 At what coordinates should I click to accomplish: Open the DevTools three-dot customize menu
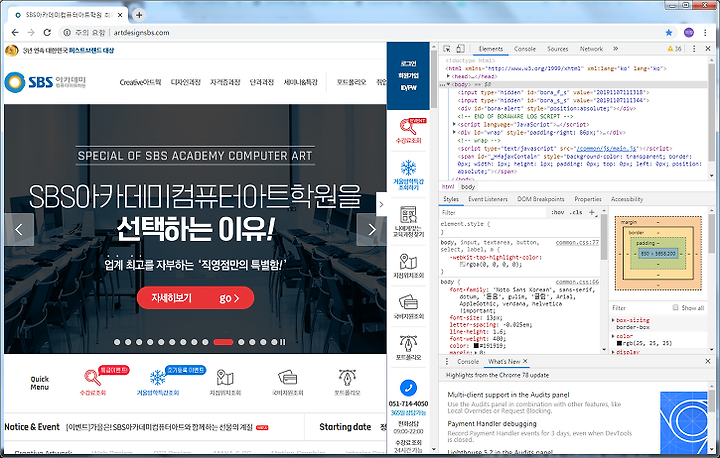click(694, 49)
